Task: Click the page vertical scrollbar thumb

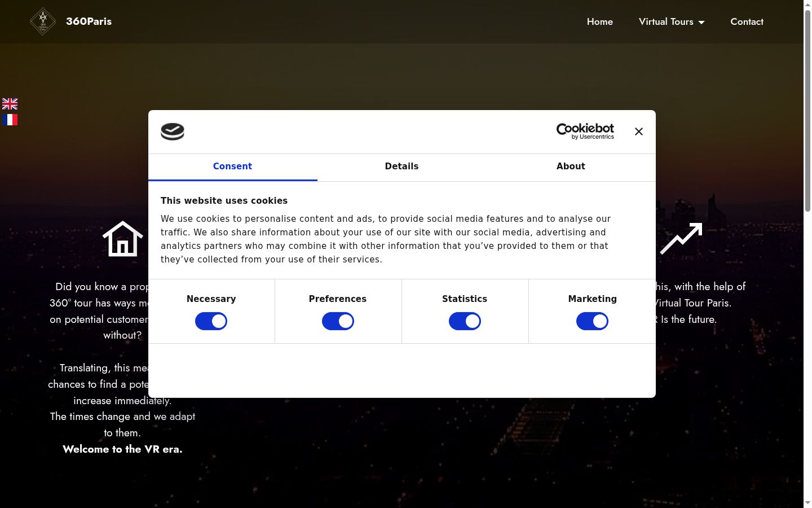Action: tap(807, 110)
